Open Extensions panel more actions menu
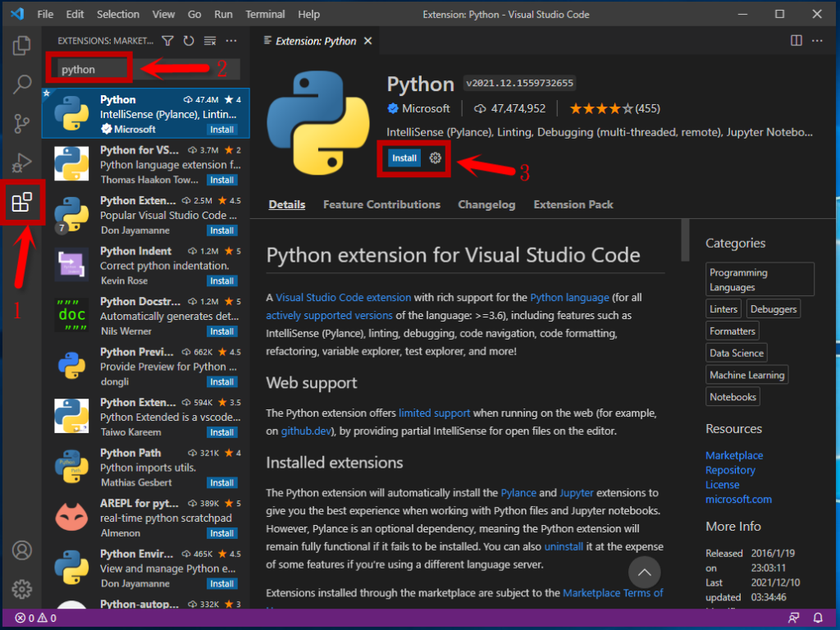 [x=231, y=41]
